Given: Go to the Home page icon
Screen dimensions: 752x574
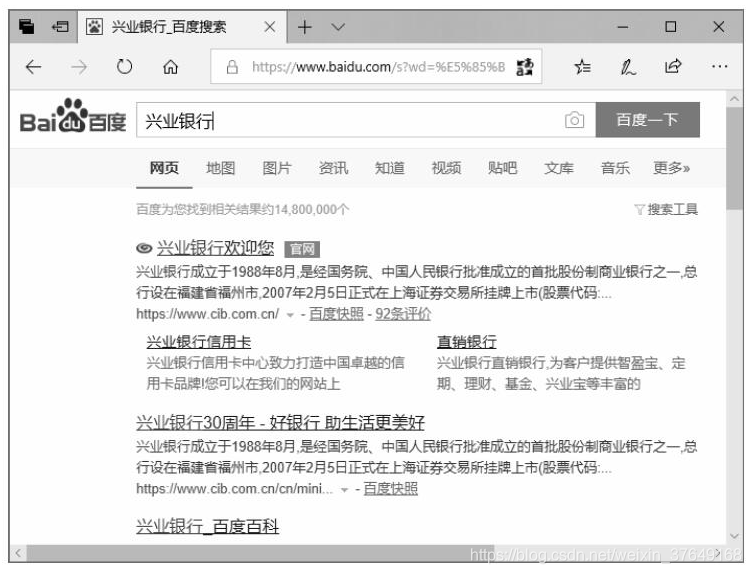Looking at the screenshot, I should pos(170,67).
